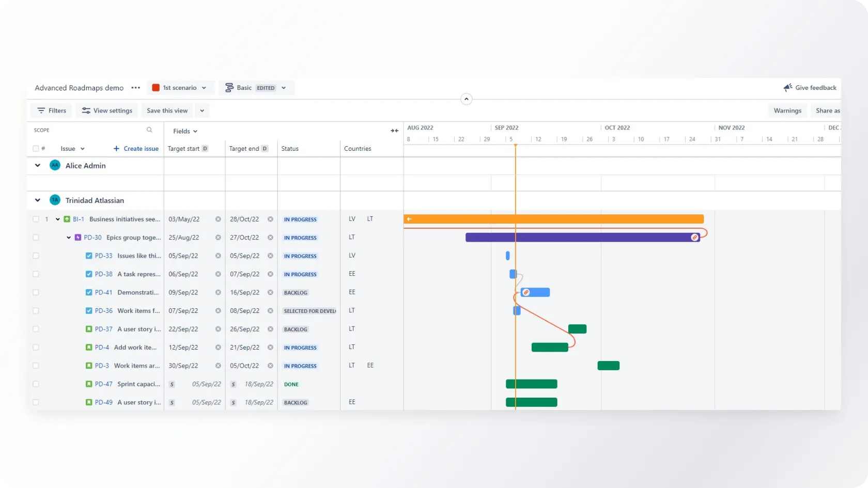This screenshot has width=868, height=488.
Task: Click the Warnings button
Action: tap(787, 111)
